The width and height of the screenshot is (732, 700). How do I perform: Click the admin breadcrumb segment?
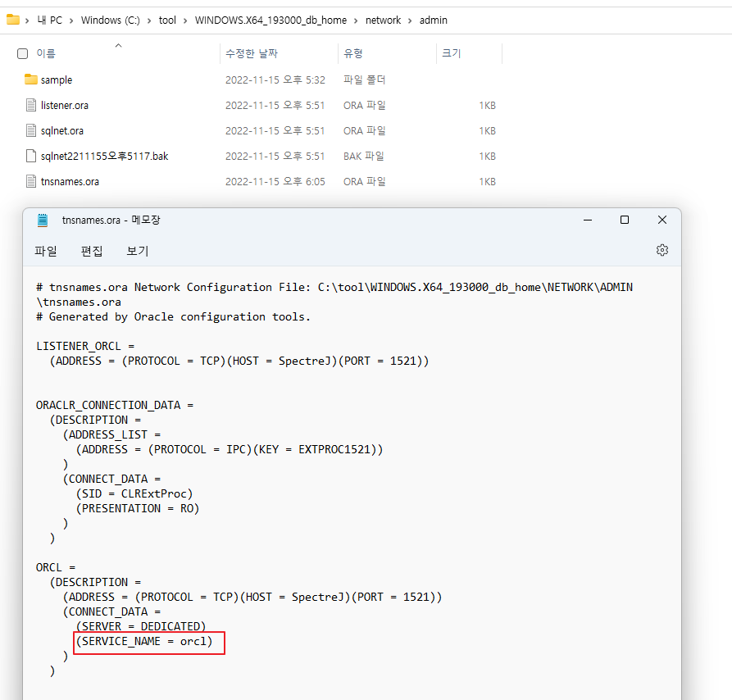[434, 20]
